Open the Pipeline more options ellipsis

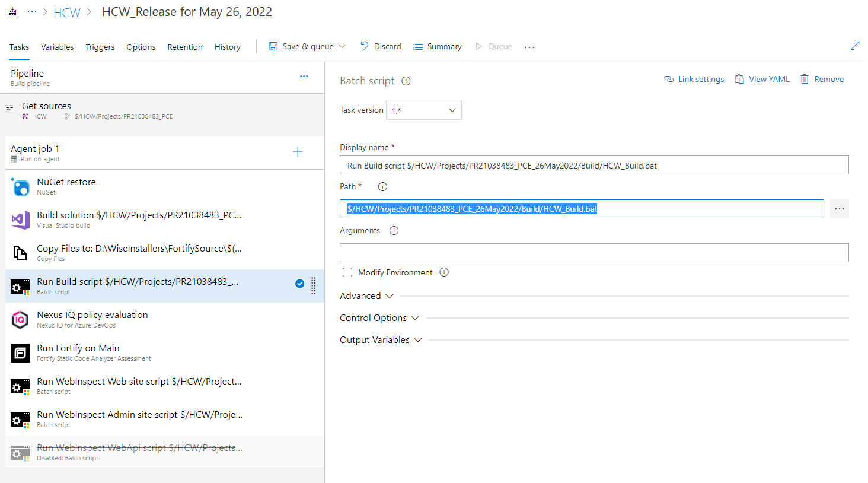(304, 77)
